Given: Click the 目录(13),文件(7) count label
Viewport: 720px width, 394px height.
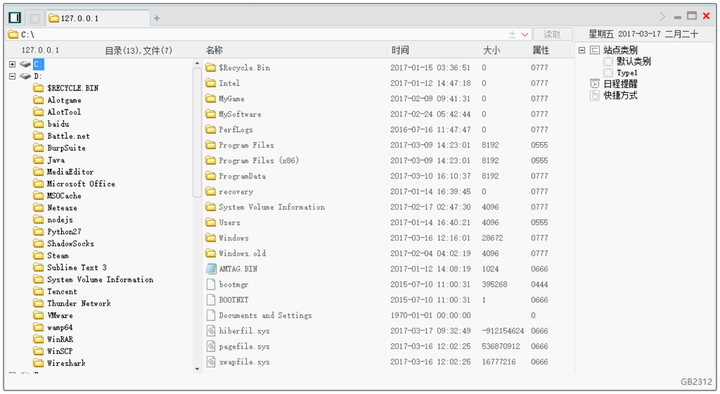Looking at the screenshot, I should pos(139,51).
